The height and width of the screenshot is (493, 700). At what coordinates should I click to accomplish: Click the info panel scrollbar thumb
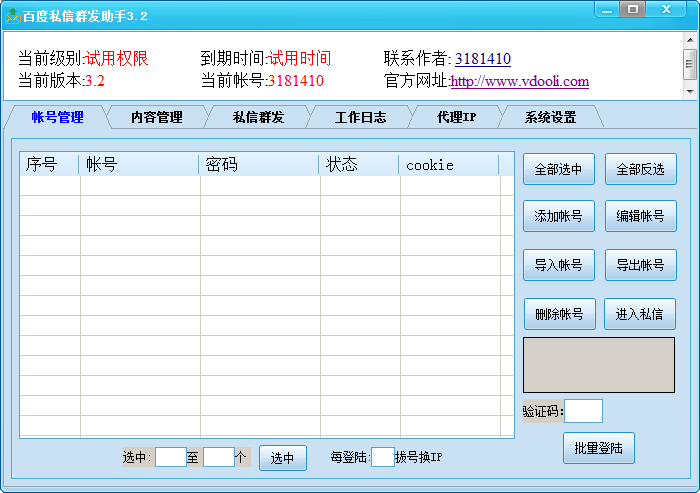(x=690, y=64)
